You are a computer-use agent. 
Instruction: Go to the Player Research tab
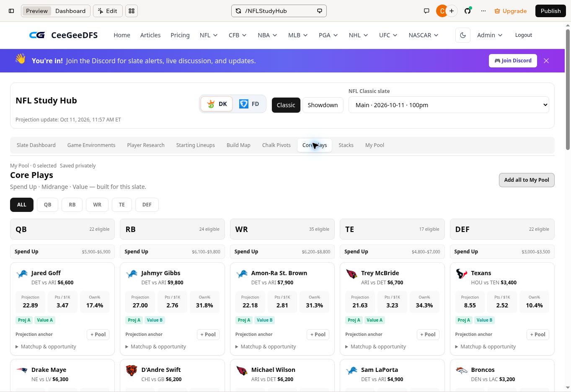pyautogui.click(x=146, y=145)
